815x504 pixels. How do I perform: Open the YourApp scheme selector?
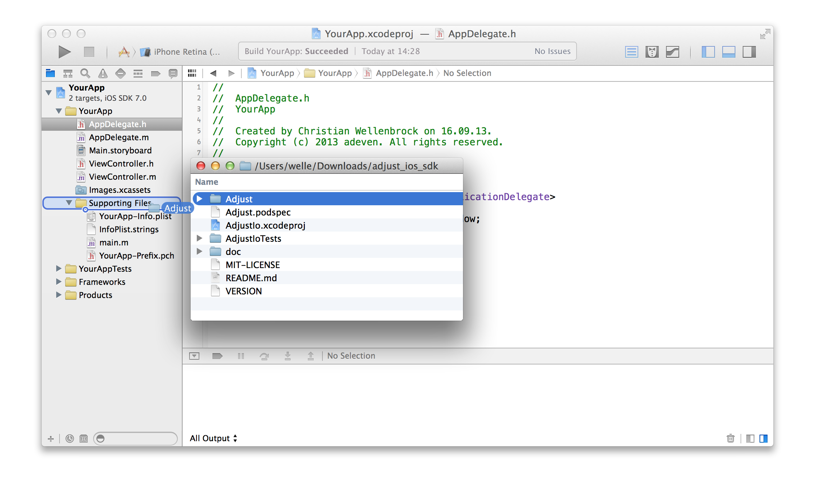124,52
